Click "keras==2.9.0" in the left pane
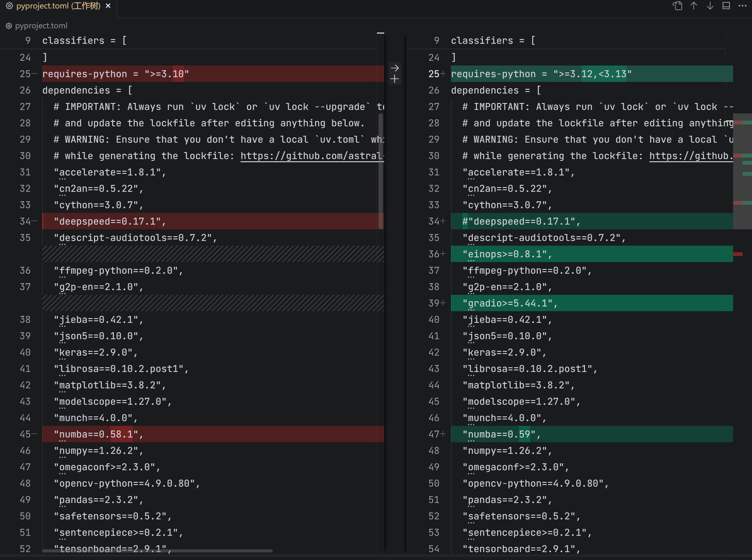This screenshot has width=752, height=560. (96, 352)
